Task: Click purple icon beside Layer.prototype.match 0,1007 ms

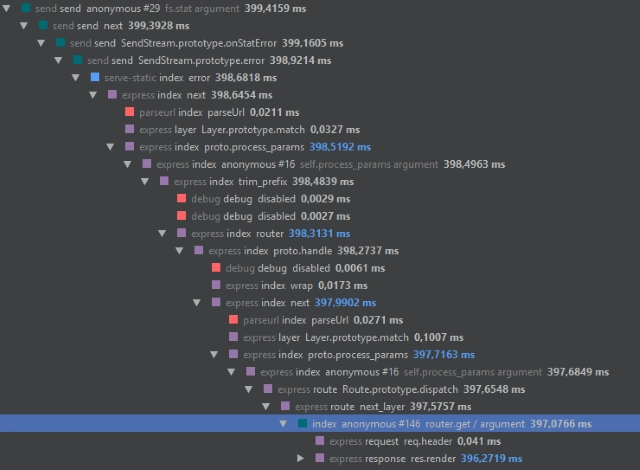Action: coord(233,337)
